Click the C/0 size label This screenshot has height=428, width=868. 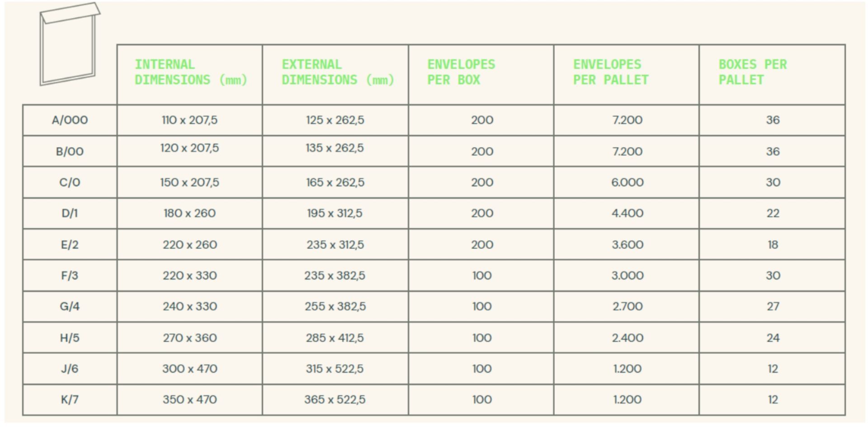(x=70, y=183)
